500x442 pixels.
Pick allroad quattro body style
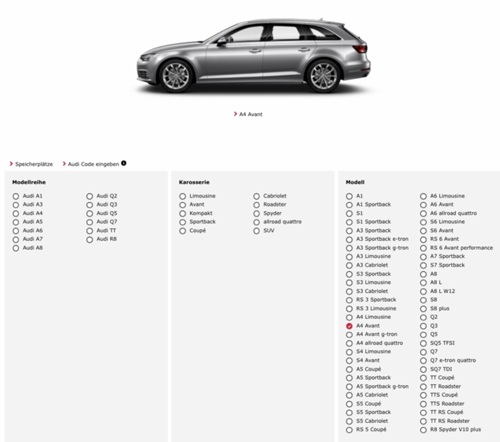tap(256, 222)
